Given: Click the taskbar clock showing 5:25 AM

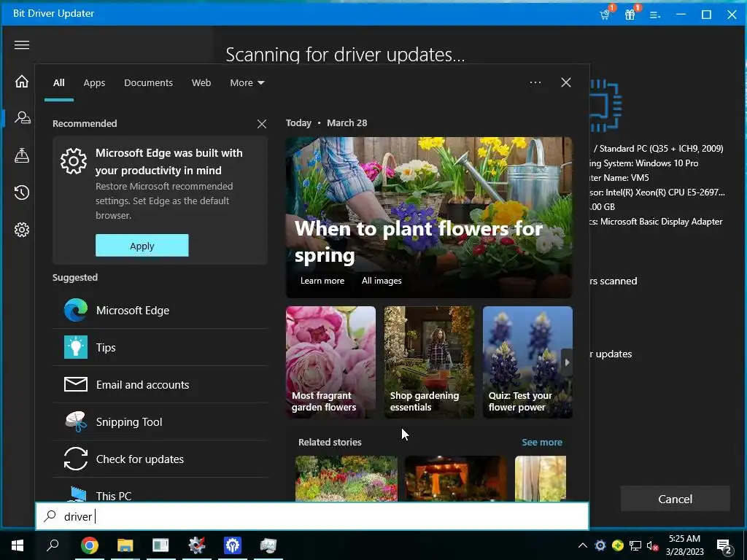Looking at the screenshot, I should pyautogui.click(x=684, y=545).
